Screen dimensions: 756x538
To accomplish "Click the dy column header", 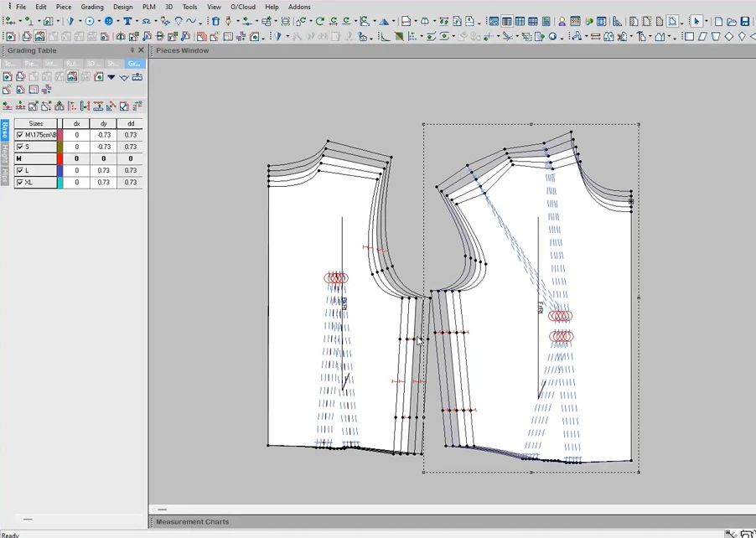I will click(103, 123).
